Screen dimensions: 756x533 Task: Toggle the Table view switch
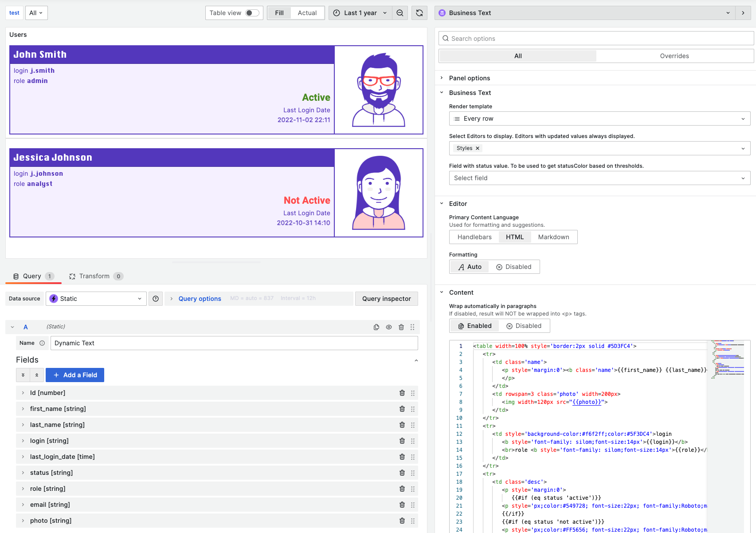click(x=252, y=13)
